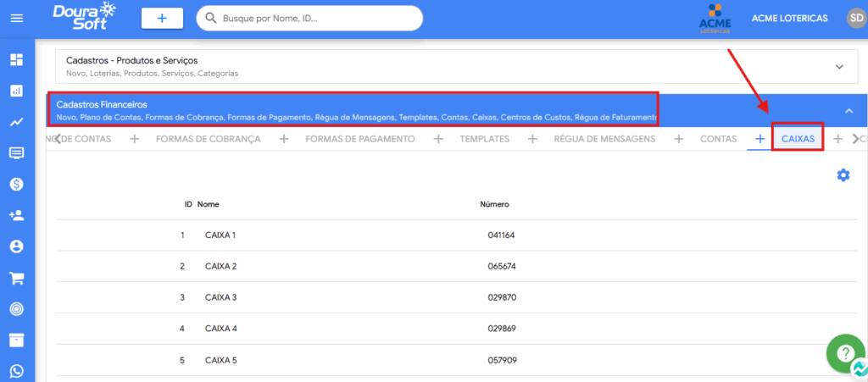This screenshot has height=382, width=868.
Task: Click the plus icon left of CAIXAS tab
Action: [x=760, y=138]
